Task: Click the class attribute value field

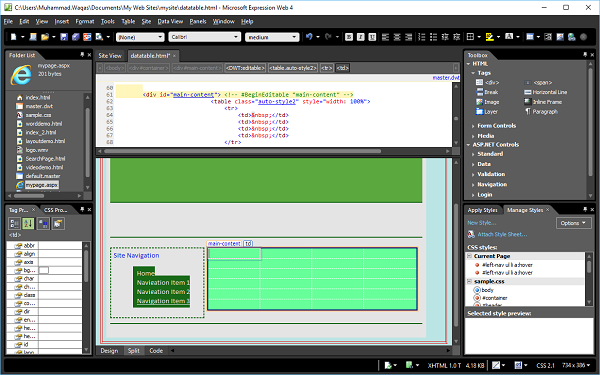Action: 60,295
